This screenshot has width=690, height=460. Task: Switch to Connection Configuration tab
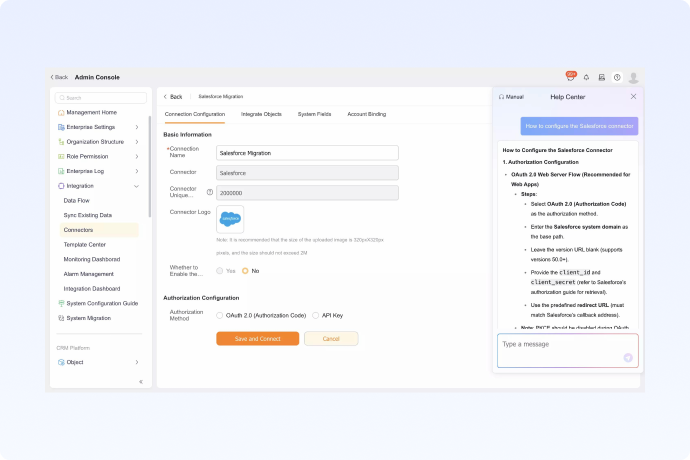[195, 114]
